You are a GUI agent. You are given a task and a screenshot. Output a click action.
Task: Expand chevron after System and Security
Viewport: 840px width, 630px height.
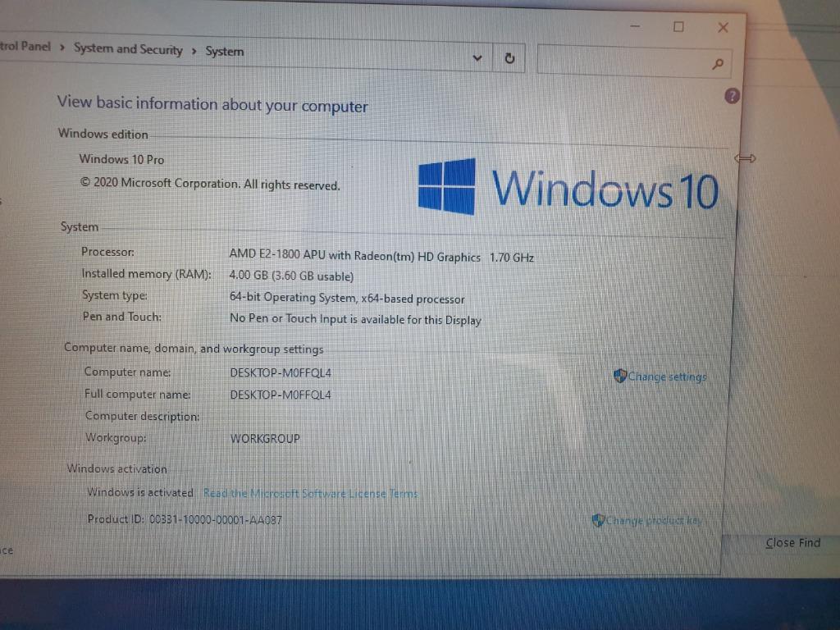[194, 51]
